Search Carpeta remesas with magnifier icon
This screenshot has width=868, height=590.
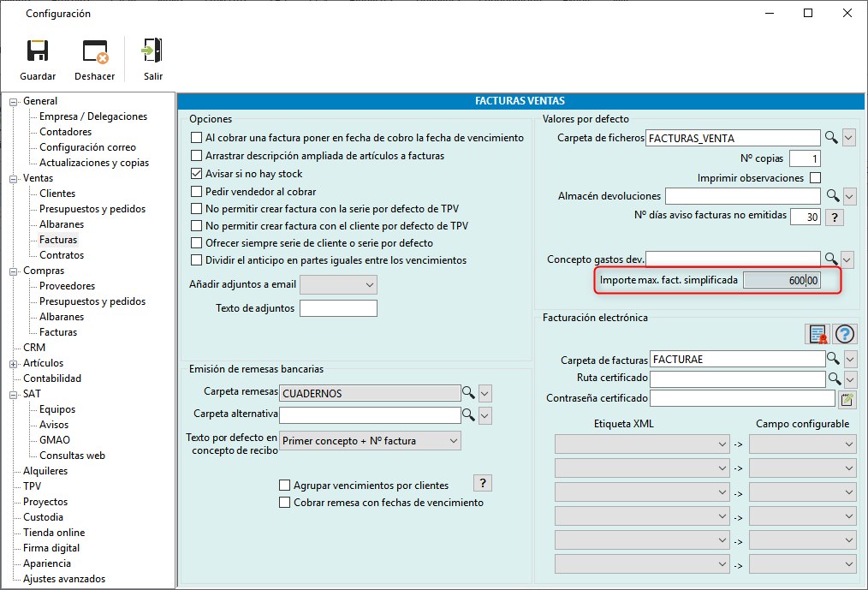coord(468,393)
